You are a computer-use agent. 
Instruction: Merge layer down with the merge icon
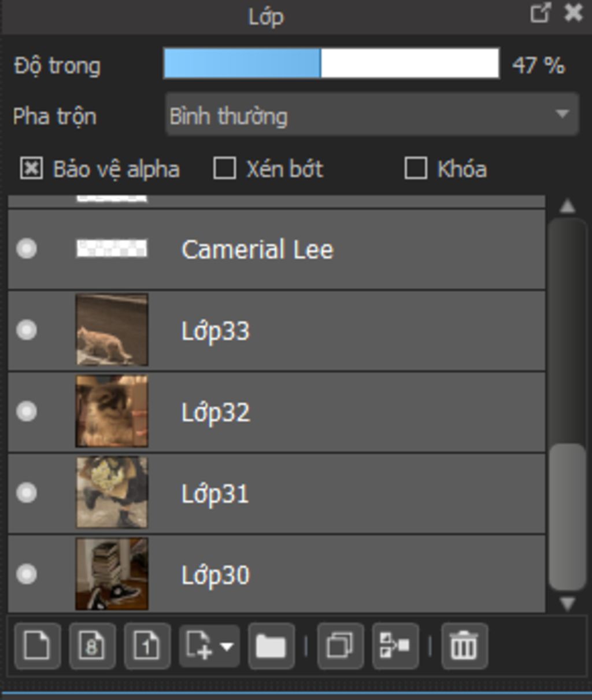[395, 646]
